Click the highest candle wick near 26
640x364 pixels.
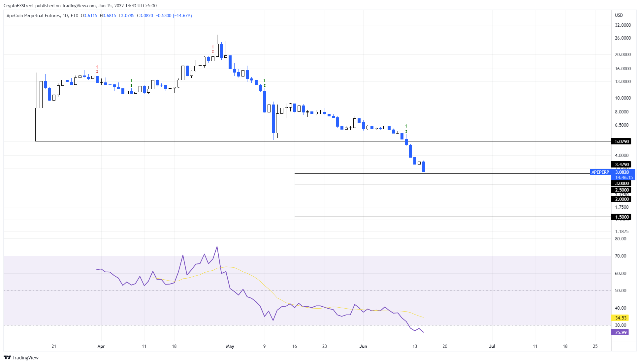pyautogui.click(x=217, y=39)
